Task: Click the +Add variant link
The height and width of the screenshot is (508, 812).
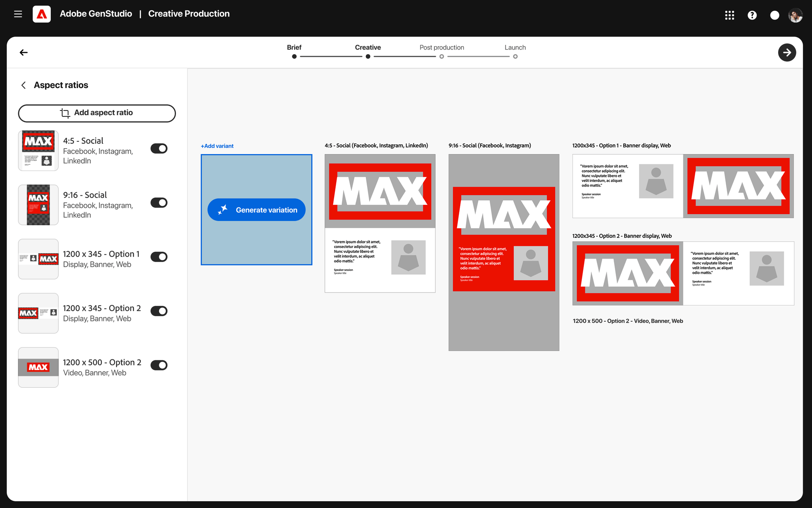Action: 217,146
